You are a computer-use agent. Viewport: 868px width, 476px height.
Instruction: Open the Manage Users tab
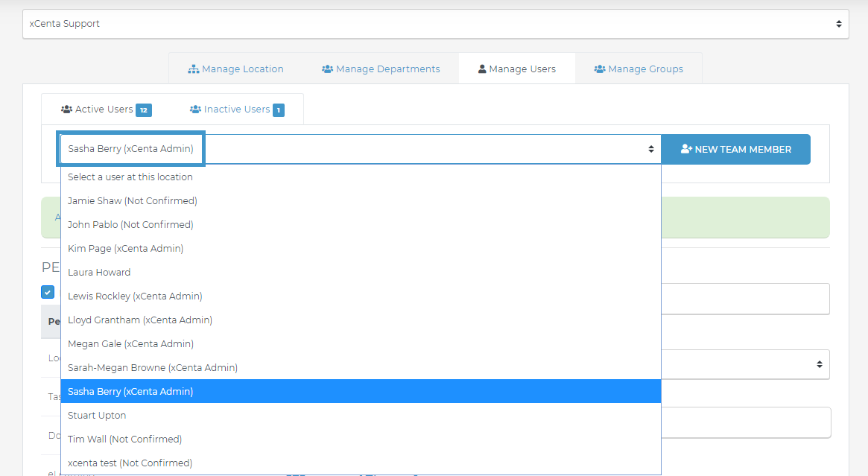click(517, 69)
